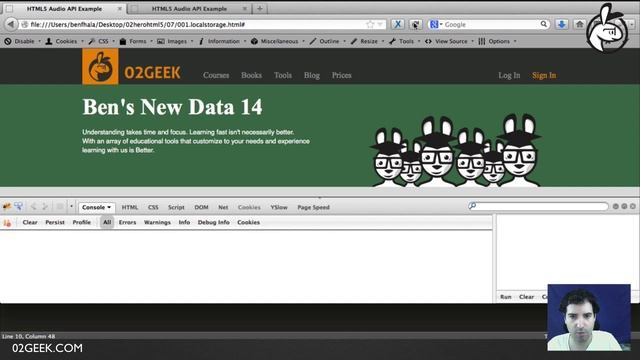Switch to the YSlow tab
This screenshot has height=360, width=640.
point(279,207)
